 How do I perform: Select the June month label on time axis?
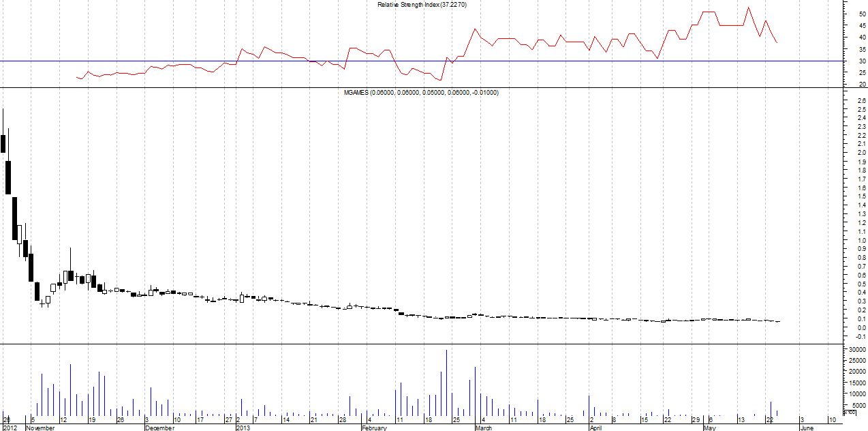[x=806, y=428]
